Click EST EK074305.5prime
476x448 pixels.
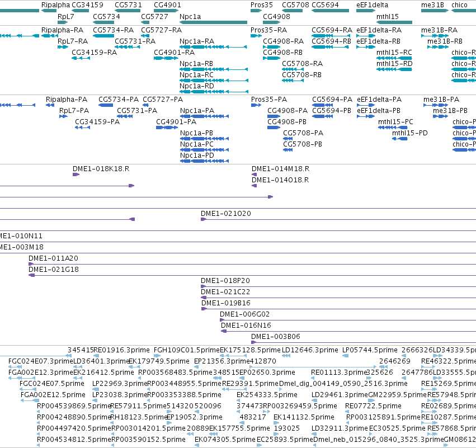pyautogui.click(x=225, y=440)
